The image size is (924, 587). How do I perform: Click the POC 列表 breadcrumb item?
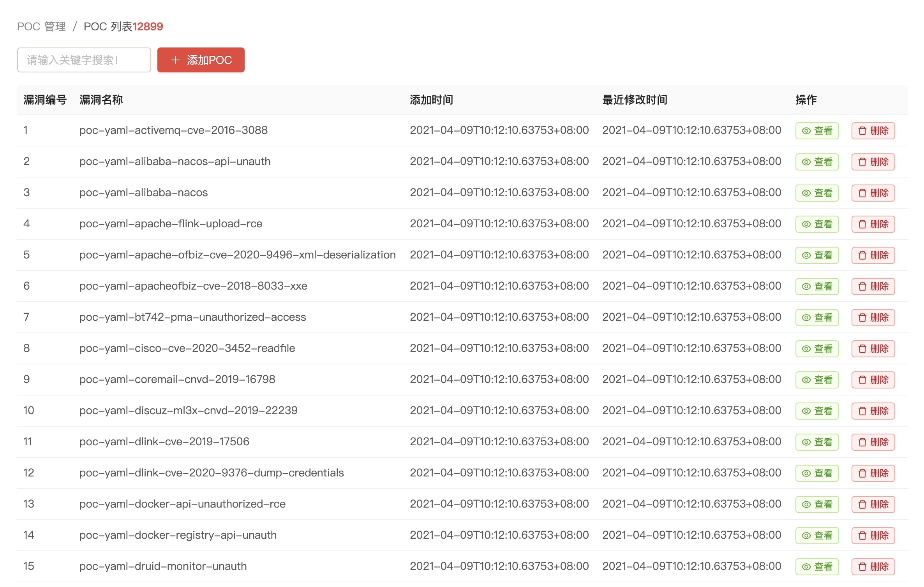pos(108,26)
